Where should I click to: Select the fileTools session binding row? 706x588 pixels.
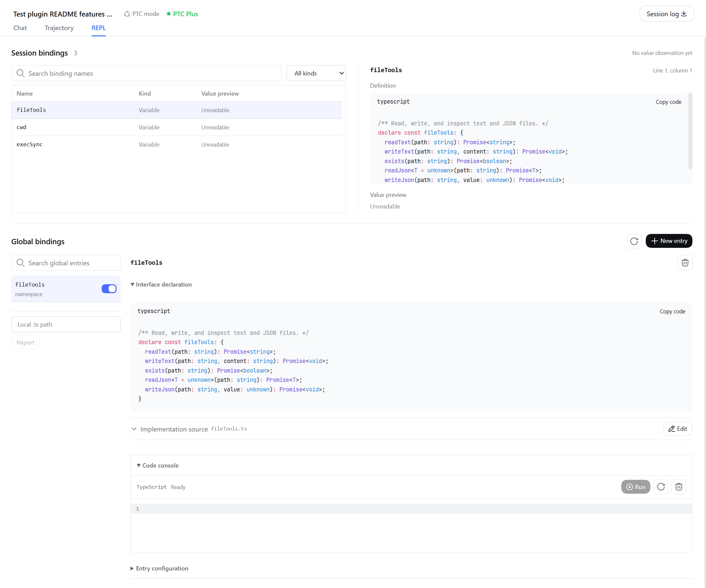(176, 110)
